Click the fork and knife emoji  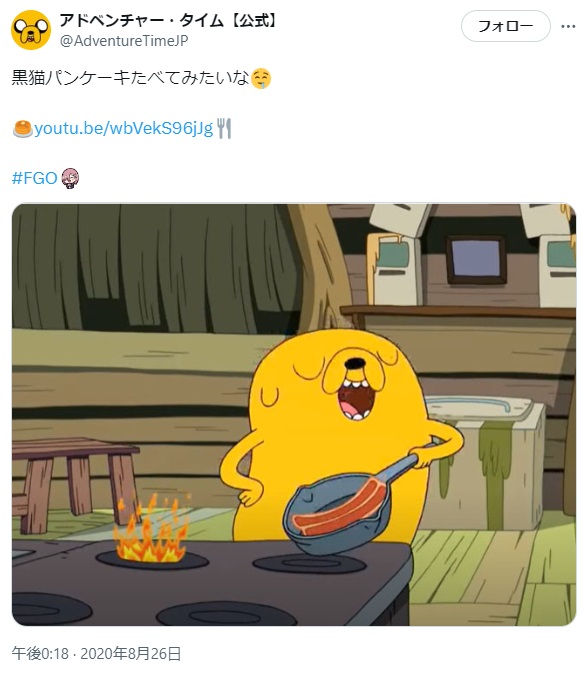224,129
